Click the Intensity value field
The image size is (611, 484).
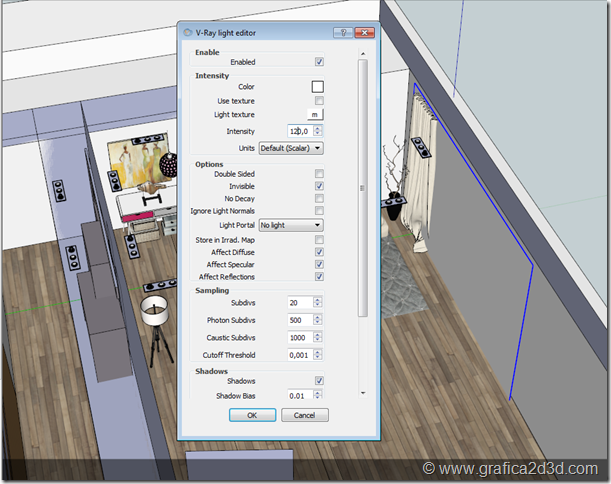299,131
